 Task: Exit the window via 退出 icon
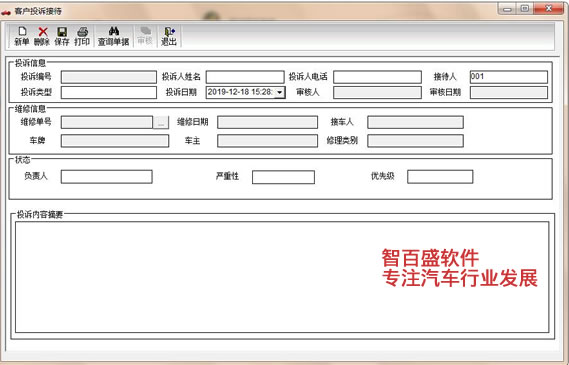169,36
